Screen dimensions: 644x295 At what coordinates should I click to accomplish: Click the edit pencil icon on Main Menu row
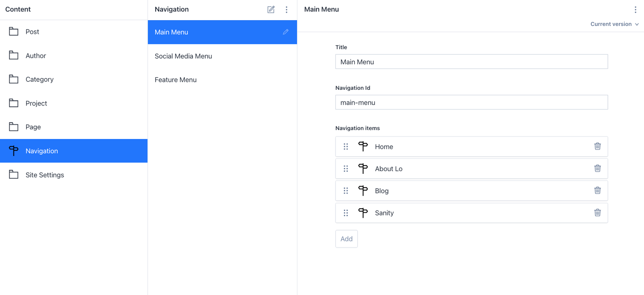[286, 32]
